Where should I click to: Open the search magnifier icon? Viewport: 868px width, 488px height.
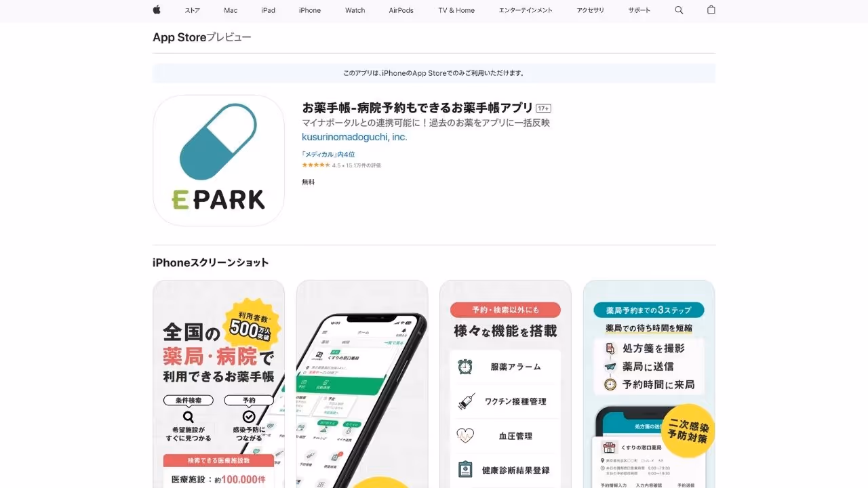(x=679, y=10)
